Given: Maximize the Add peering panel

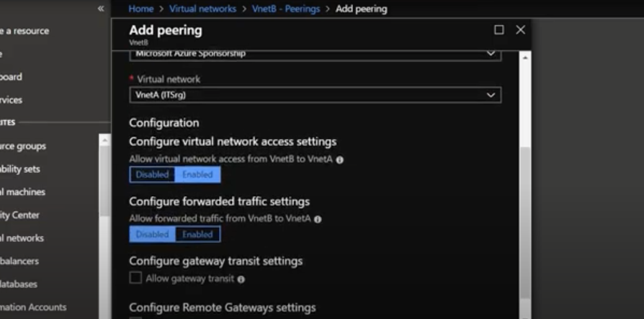Looking at the screenshot, I should pyautogui.click(x=499, y=30).
